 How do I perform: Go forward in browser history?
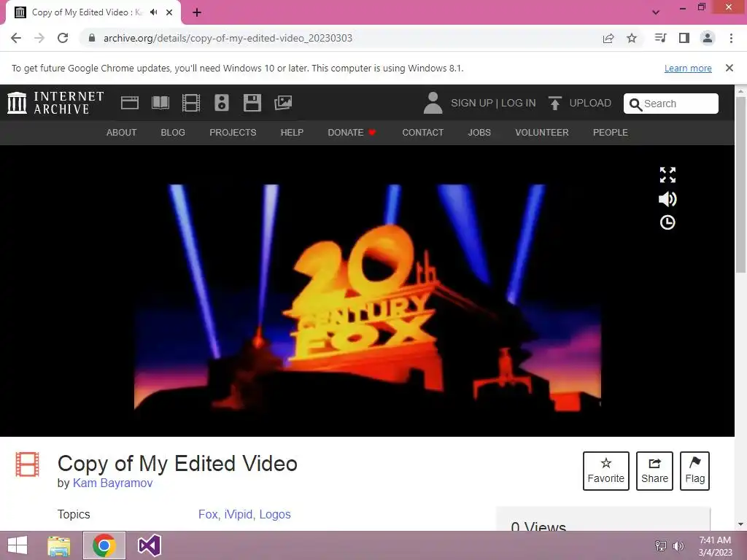(x=39, y=38)
